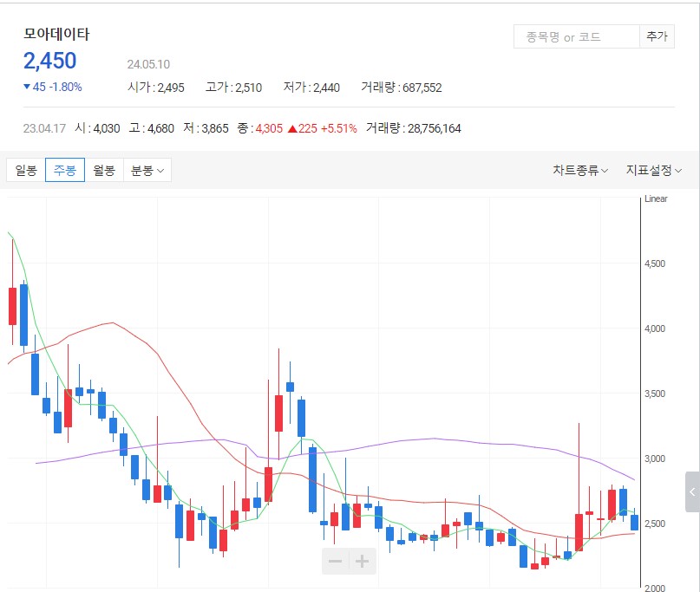
Task: Expand the 분봉 minute chart dropdown
Action: pos(147,170)
